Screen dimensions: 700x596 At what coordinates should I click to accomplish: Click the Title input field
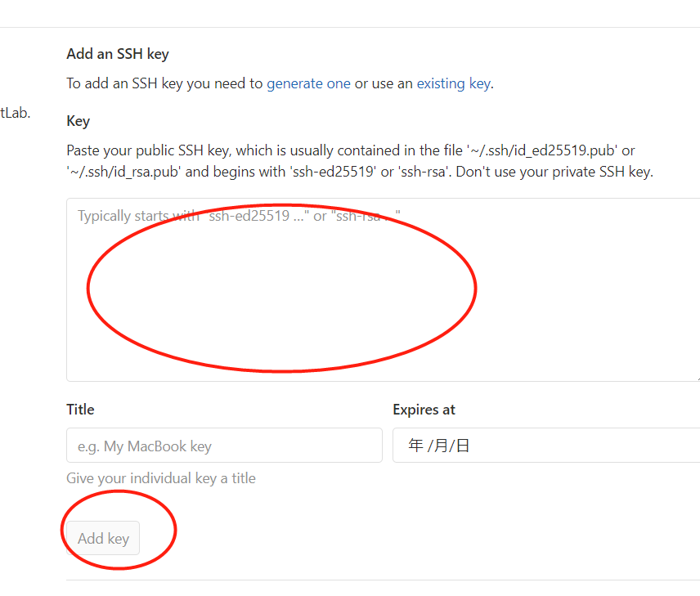pyautogui.click(x=224, y=445)
